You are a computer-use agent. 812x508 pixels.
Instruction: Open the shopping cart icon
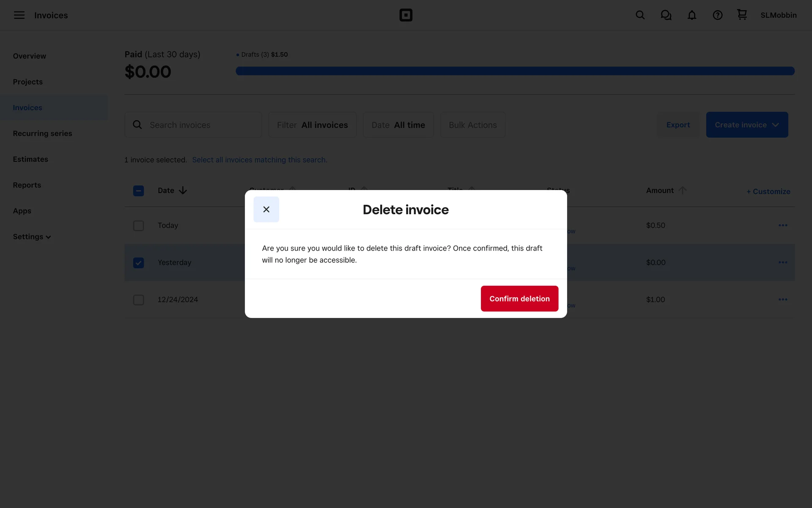[742, 15]
